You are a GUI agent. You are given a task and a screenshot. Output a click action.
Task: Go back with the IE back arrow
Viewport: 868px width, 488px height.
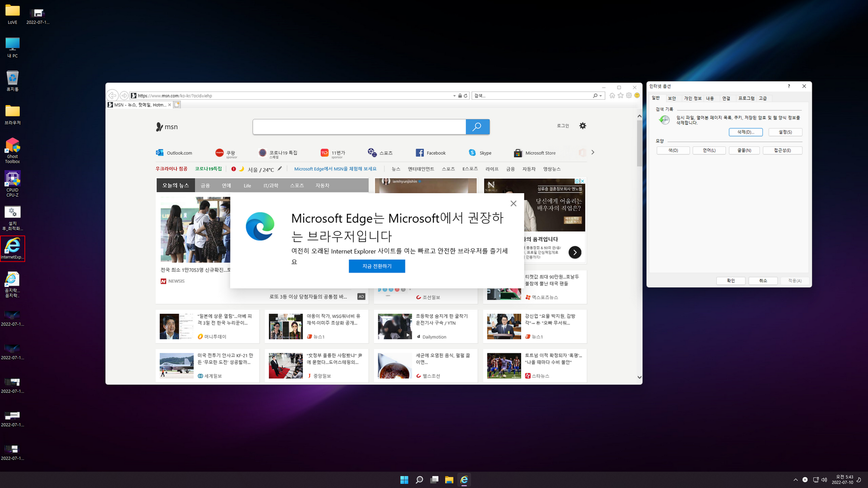point(112,95)
